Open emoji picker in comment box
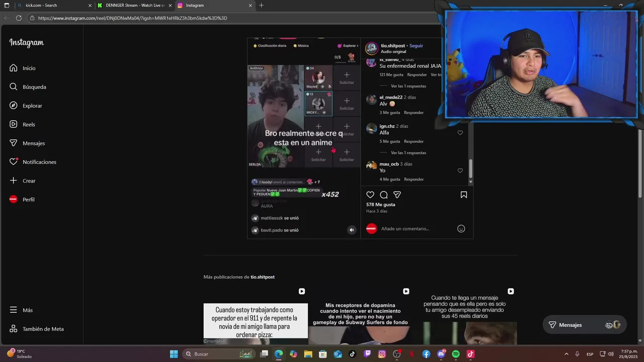Viewport: 644px width, 362px height. click(x=461, y=229)
